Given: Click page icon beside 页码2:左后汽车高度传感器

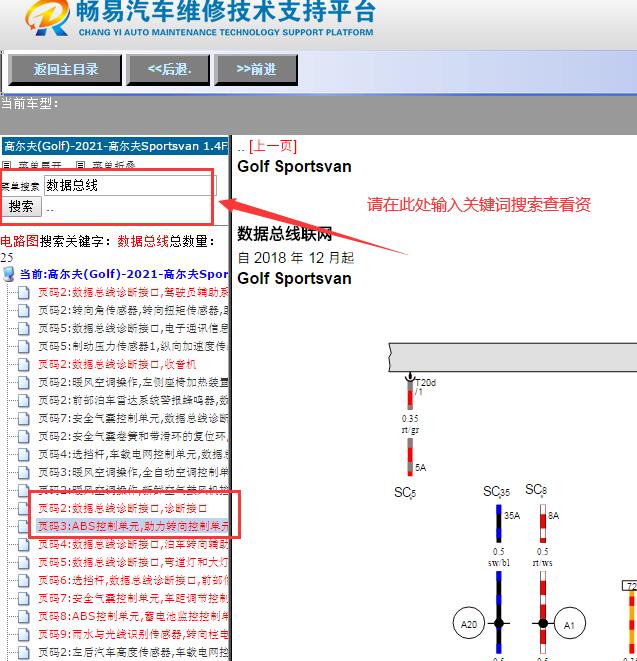Looking at the screenshot, I should 24,652.
